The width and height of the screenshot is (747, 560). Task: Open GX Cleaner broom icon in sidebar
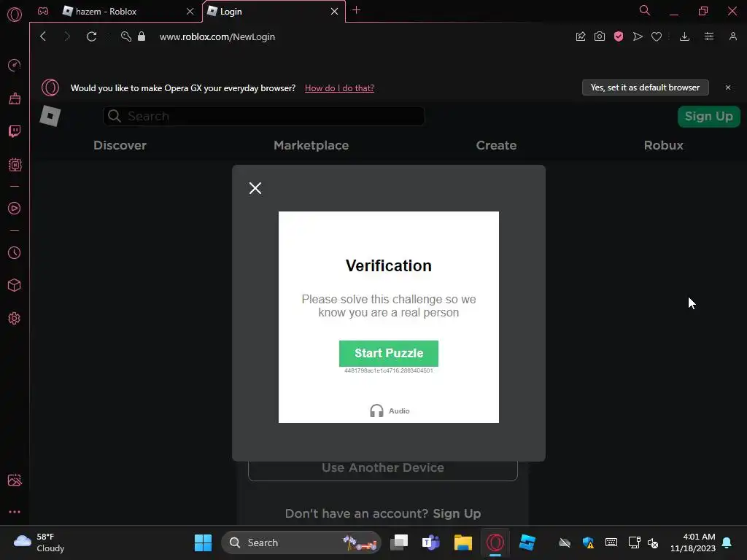pos(15,98)
